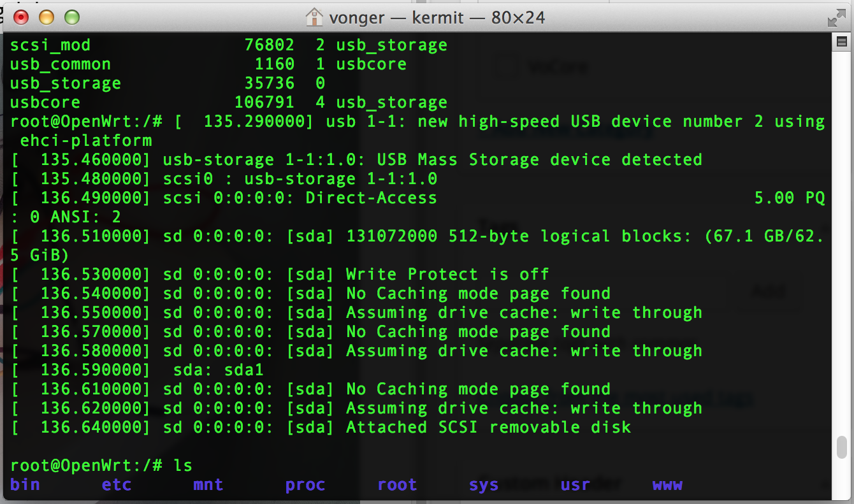Screen dimensions: 854x504
Task: Click the vertical scrollbar thumb
Action: [841, 447]
